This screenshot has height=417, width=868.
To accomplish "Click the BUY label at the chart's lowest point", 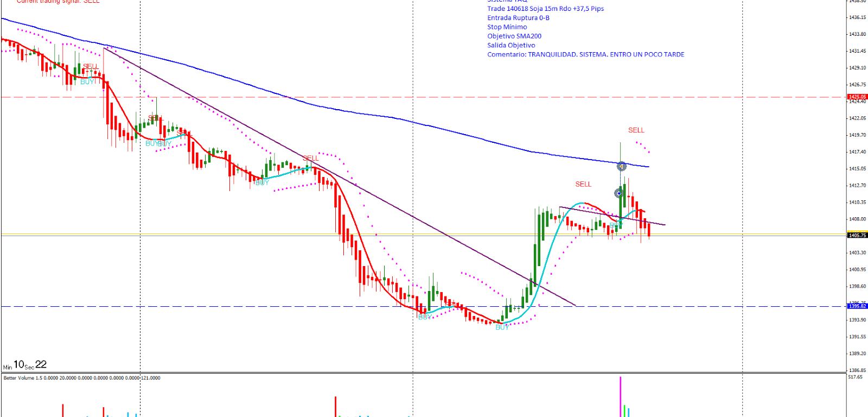I will click(502, 327).
